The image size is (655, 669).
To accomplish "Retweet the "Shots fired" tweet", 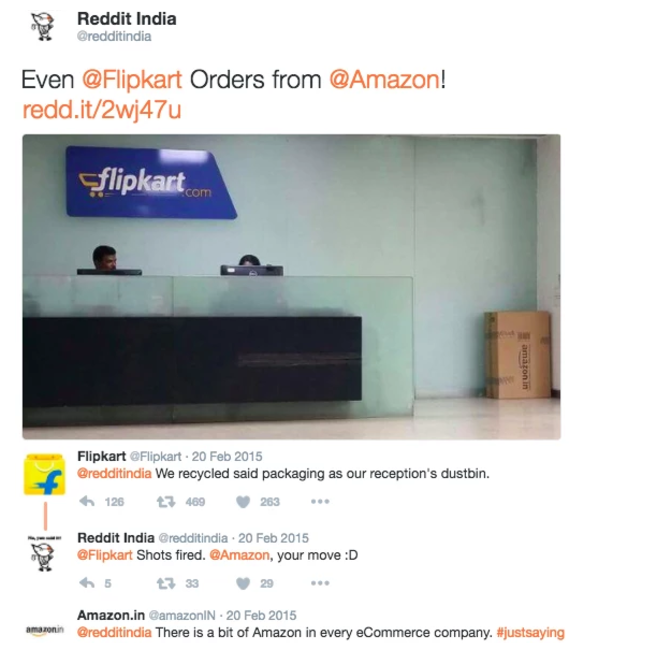I will tap(166, 583).
